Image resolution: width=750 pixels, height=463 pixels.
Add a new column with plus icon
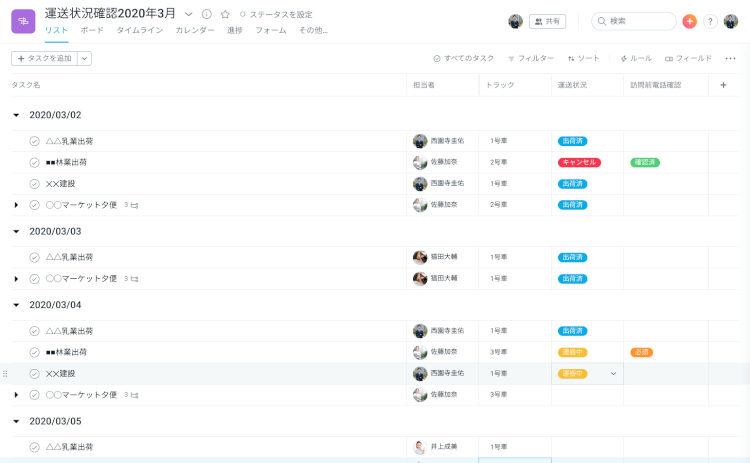(724, 85)
